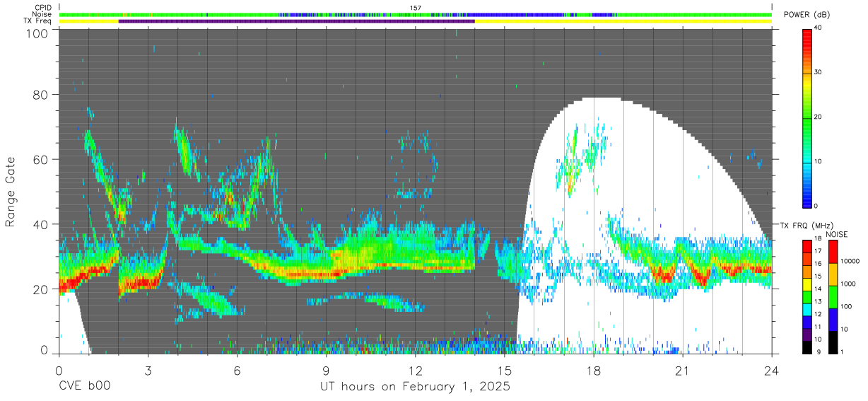Click the green segment of NOISE legend
868x401 pixels.
(834, 296)
